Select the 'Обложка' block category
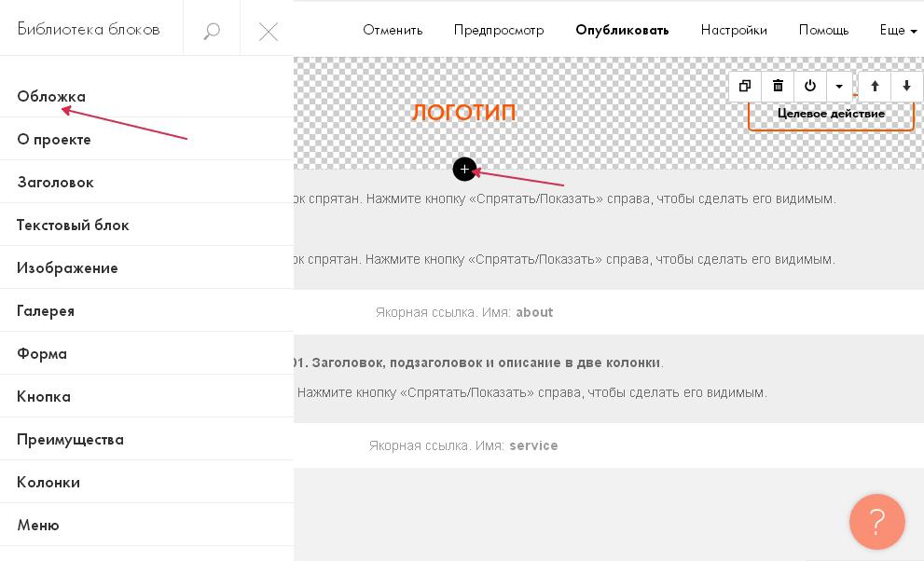 [x=51, y=97]
